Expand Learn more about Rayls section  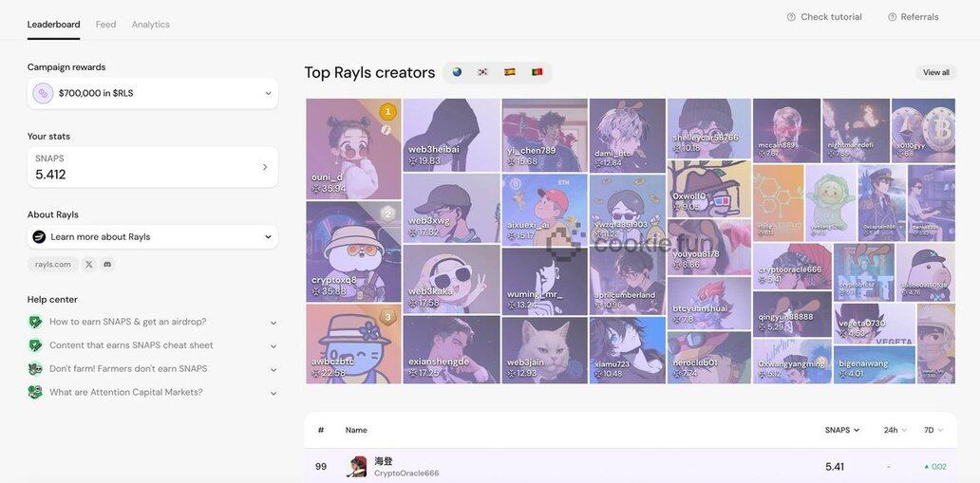268,237
